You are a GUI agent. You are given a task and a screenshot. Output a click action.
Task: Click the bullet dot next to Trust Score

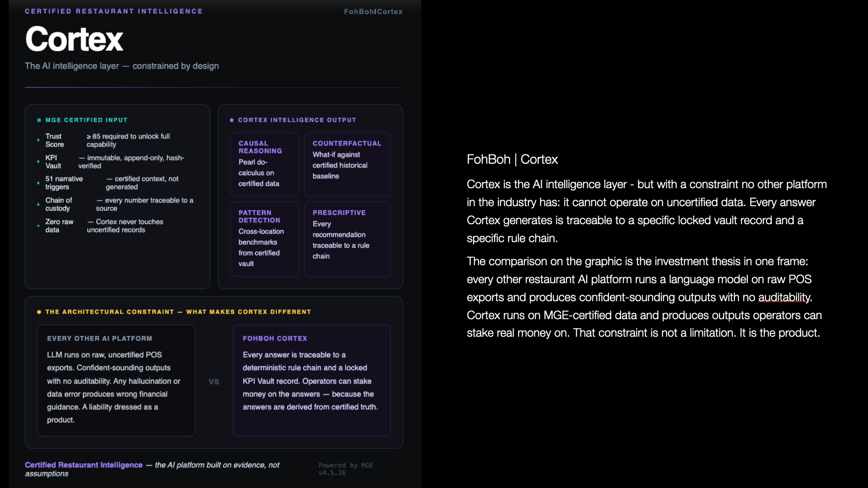[x=38, y=140]
